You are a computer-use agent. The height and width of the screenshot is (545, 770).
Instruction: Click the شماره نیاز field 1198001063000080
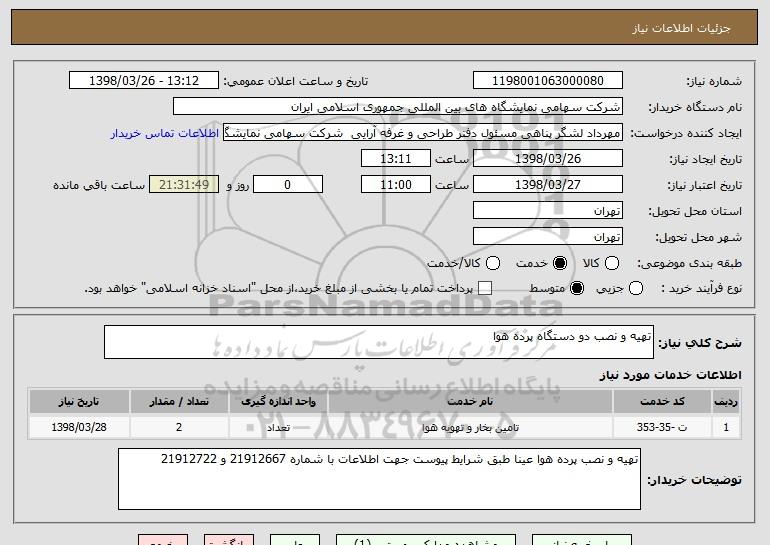pyautogui.click(x=548, y=81)
